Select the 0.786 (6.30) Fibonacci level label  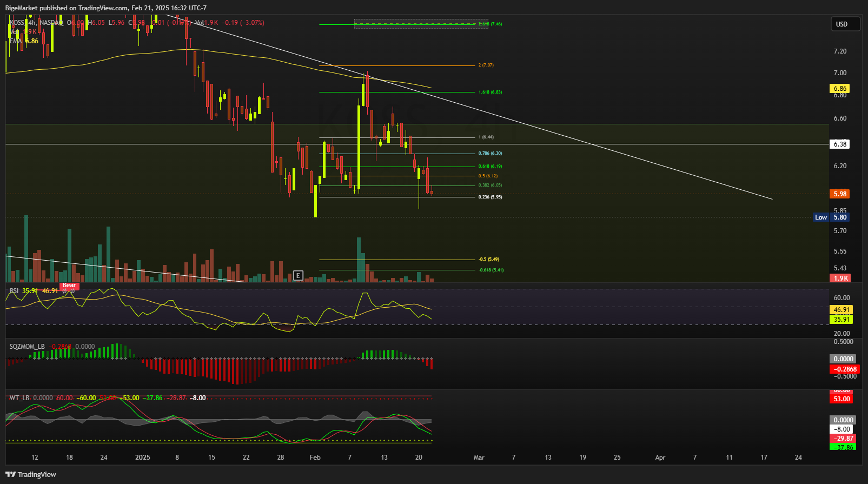490,154
